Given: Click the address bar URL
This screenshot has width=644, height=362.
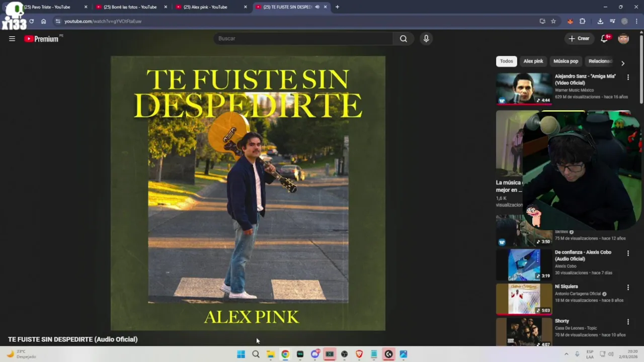Looking at the screenshot, I should 103,21.
